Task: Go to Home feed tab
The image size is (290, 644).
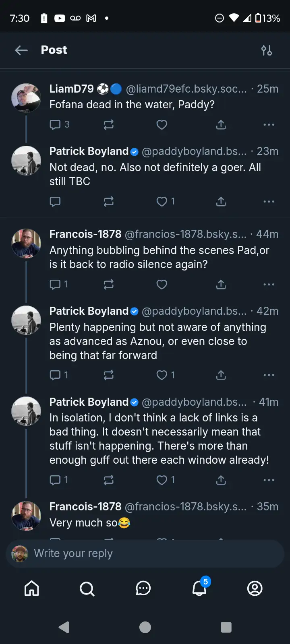Action: (x=32, y=588)
